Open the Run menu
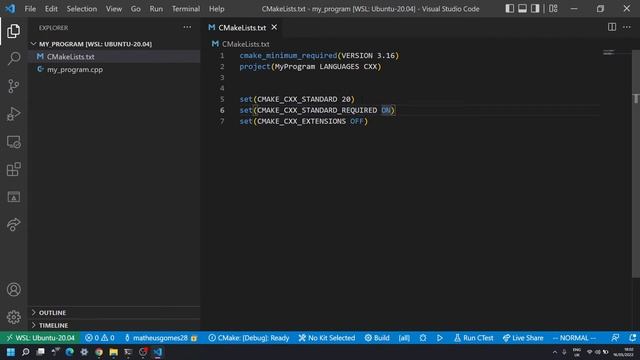 [x=156, y=9]
